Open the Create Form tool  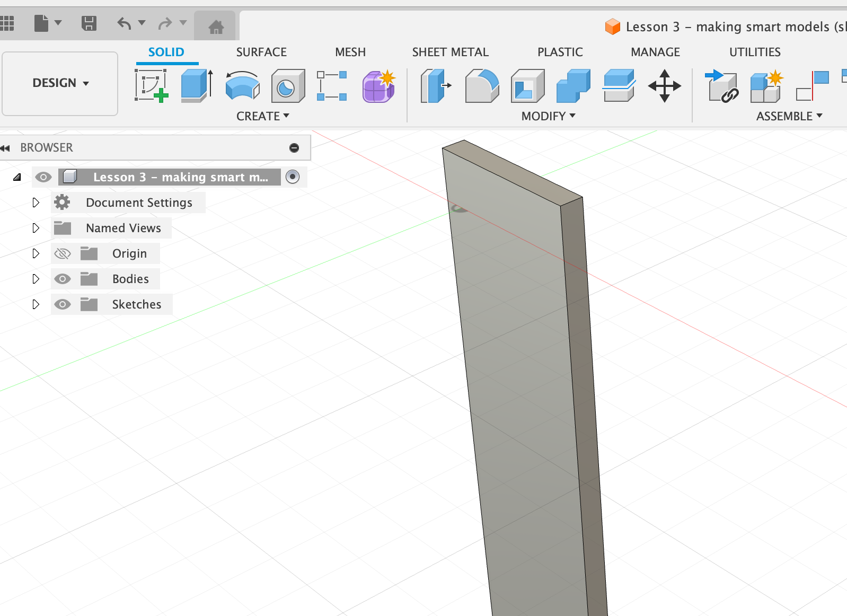coord(378,85)
